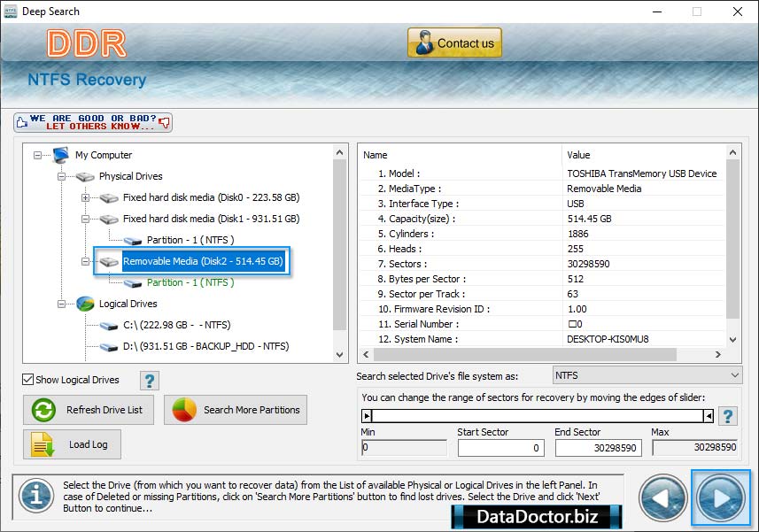Image resolution: width=759 pixels, height=532 pixels.
Task: Select green Partition - 1 (NTFS) under Disk2
Action: (x=190, y=282)
